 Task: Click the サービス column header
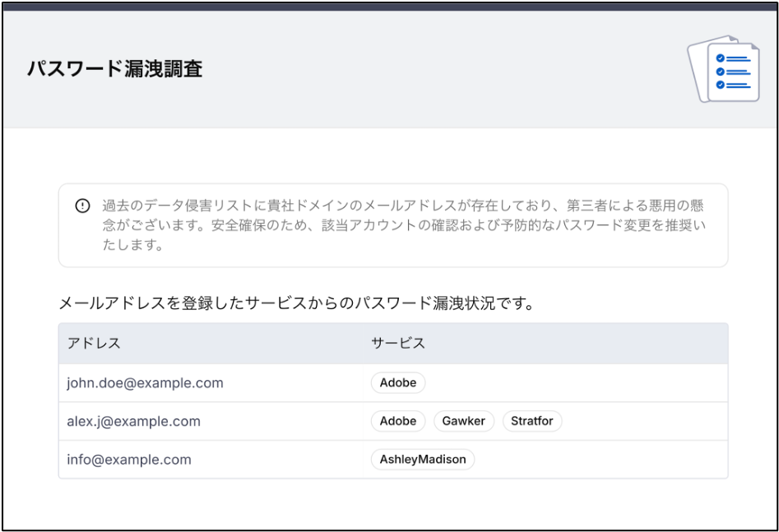click(398, 344)
